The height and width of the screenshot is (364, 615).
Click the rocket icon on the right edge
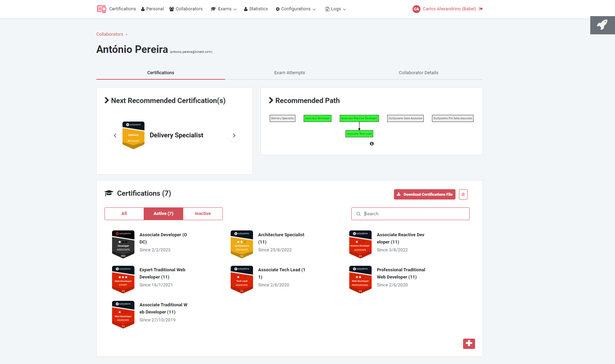click(602, 25)
